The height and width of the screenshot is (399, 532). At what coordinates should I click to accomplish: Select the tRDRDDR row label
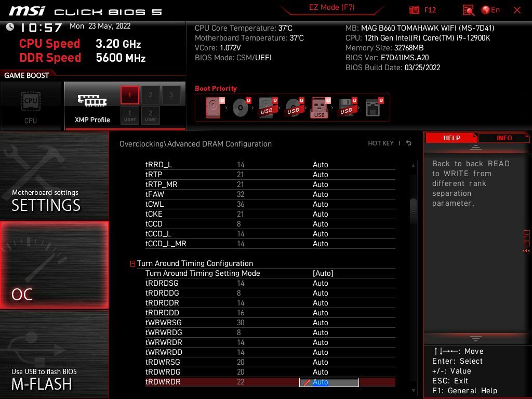(162, 303)
